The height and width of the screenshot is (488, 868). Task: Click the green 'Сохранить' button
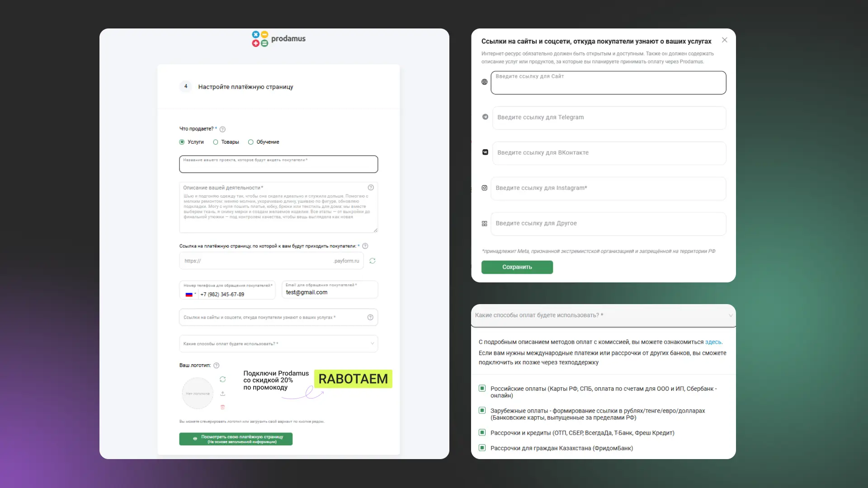(x=517, y=267)
